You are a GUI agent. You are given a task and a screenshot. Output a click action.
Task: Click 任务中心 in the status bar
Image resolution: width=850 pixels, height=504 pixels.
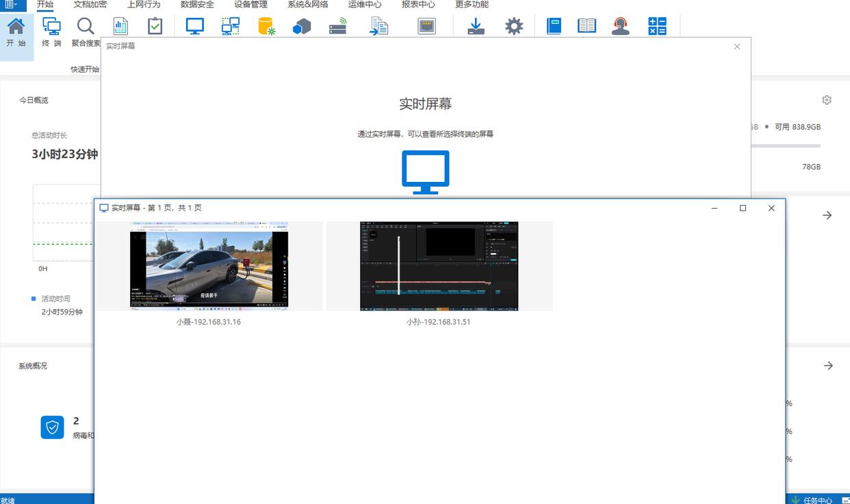click(817, 499)
